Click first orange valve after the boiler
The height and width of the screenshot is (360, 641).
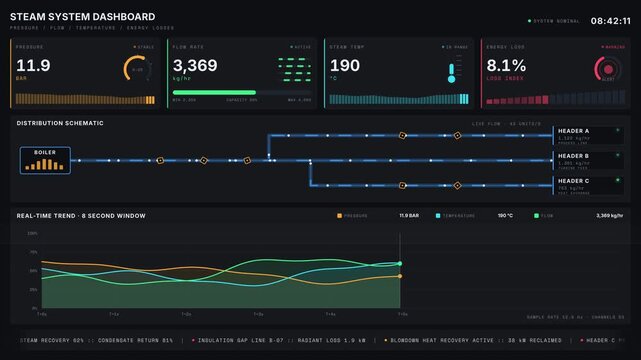tap(160, 161)
